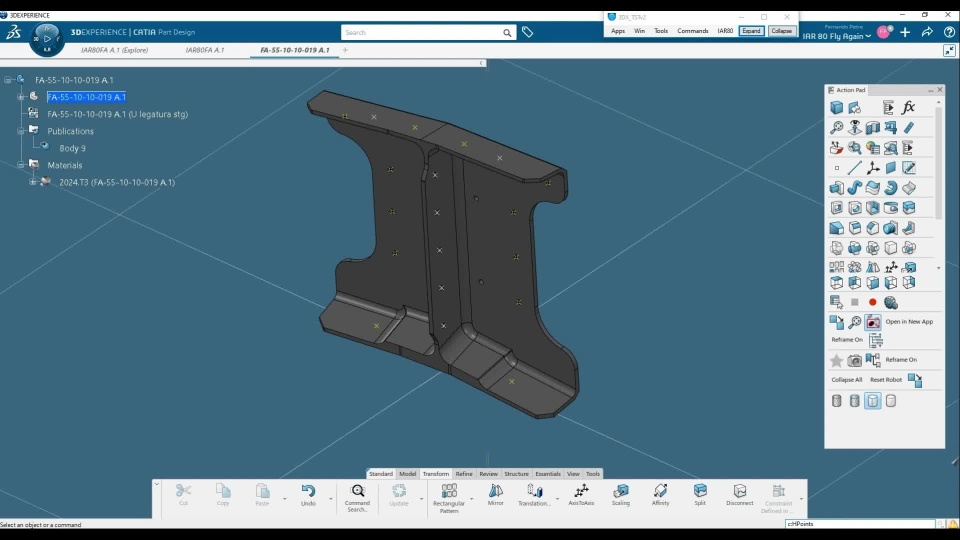This screenshot has width=960, height=540.
Task: Select the Line tool in Action Pad
Action: click(x=855, y=168)
